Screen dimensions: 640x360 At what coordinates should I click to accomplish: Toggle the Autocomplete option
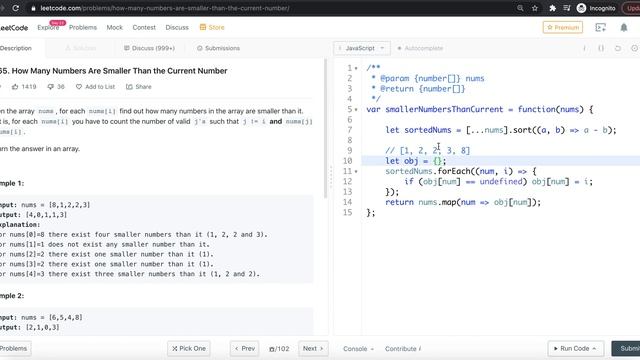[x=420, y=48]
